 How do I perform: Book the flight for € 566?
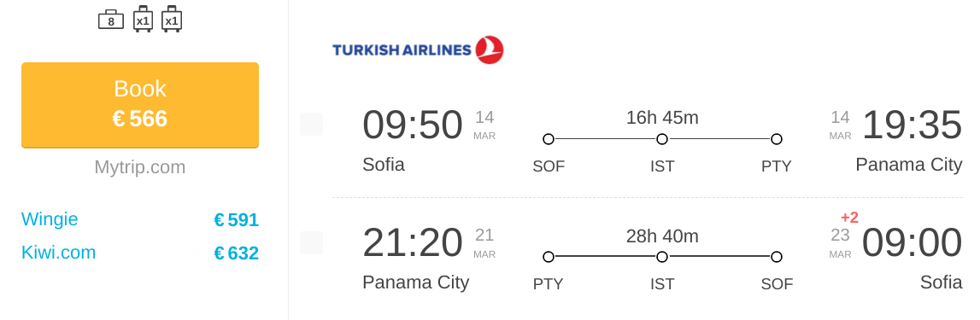point(140,105)
